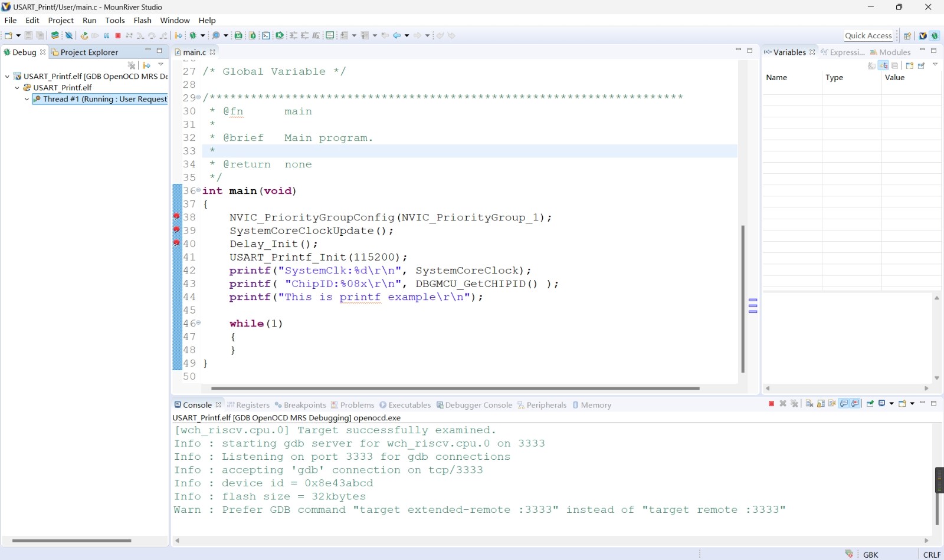Click the Pin Console icon
The height and width of the screenshot is (560, 944).
(x=870, y=403)
